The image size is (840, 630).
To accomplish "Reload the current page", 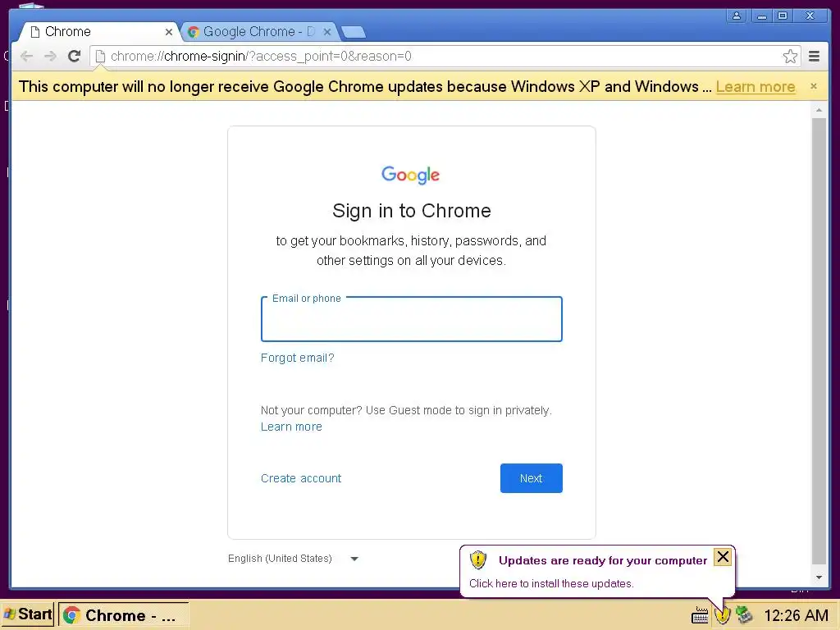I will click(74, 56).
